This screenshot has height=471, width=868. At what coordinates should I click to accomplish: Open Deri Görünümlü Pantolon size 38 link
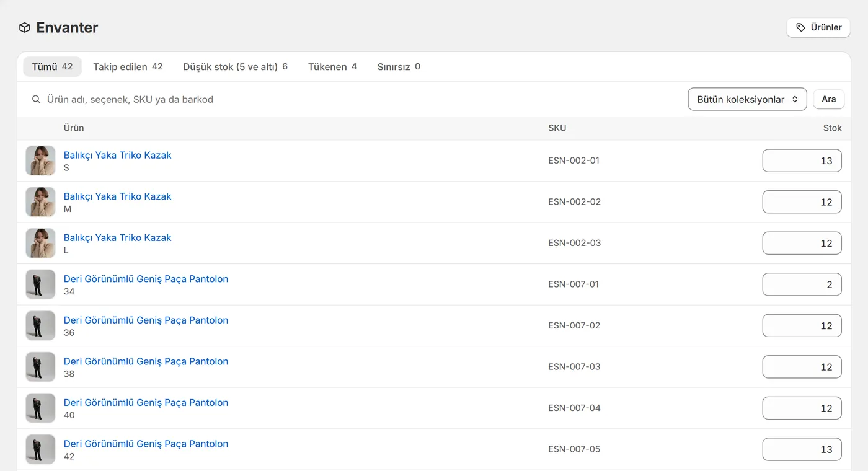point(146,361)
